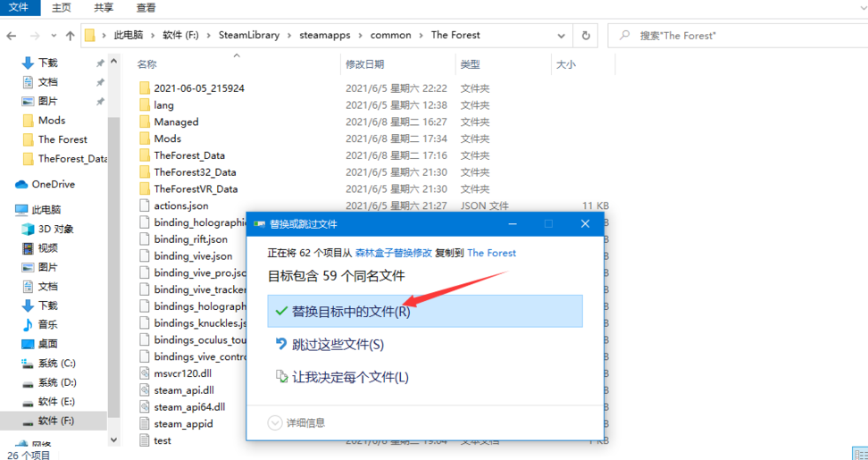Go up one folder level
868x460 pixels.
point(70,36)
